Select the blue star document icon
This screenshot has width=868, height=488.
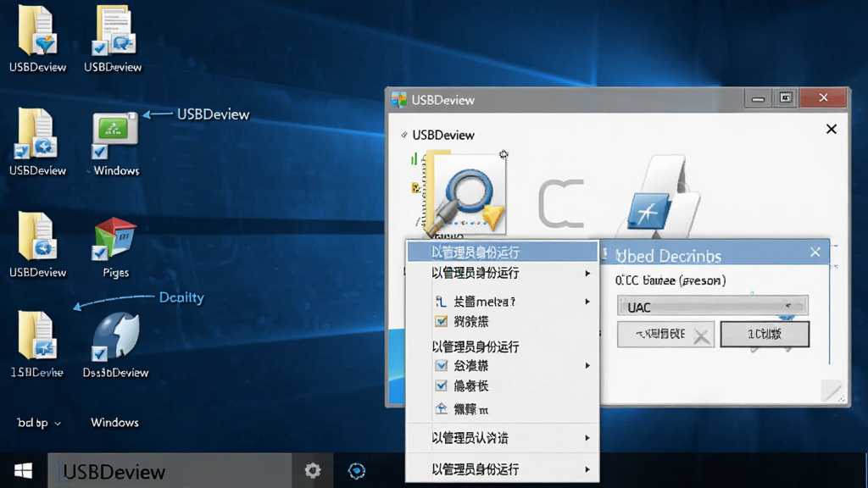point(659,198)
